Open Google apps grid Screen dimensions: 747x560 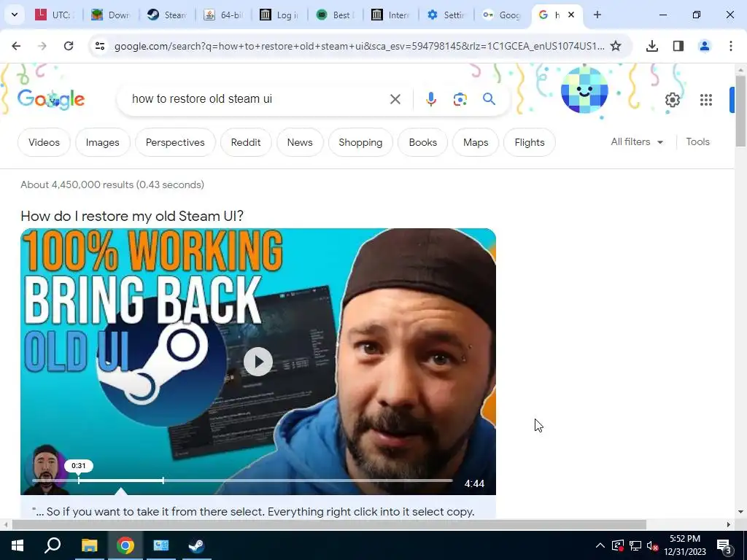click(706, 100)
